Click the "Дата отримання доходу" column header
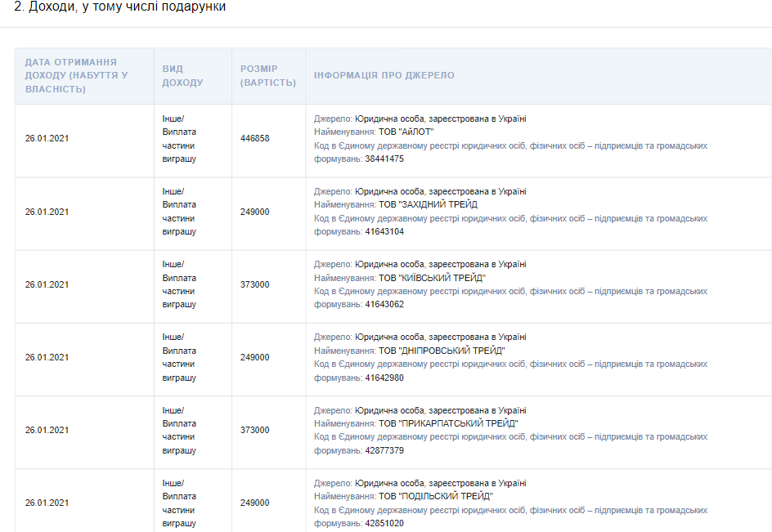This screenshot has height=532, width=772. point(76,76)
